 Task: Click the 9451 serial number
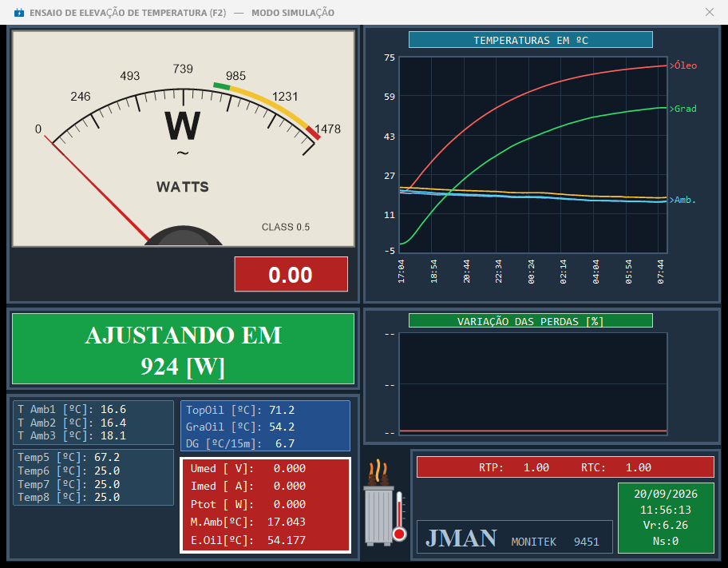pos(587,542)
